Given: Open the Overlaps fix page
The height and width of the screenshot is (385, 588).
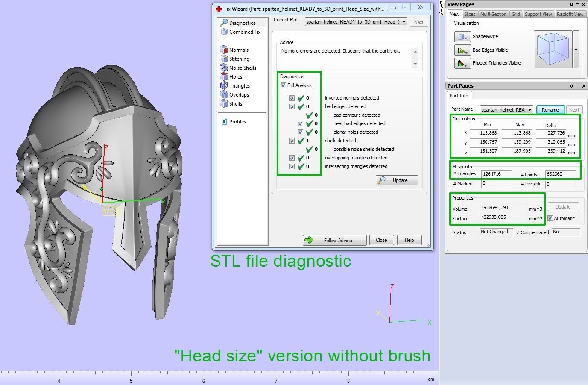Looking at the screenshot, I should (x=235, y=95).
